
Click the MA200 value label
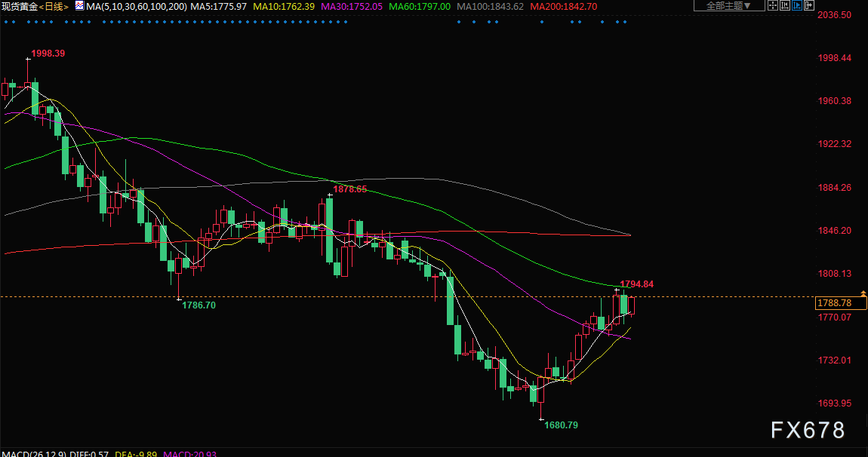[x=563, y=6]
